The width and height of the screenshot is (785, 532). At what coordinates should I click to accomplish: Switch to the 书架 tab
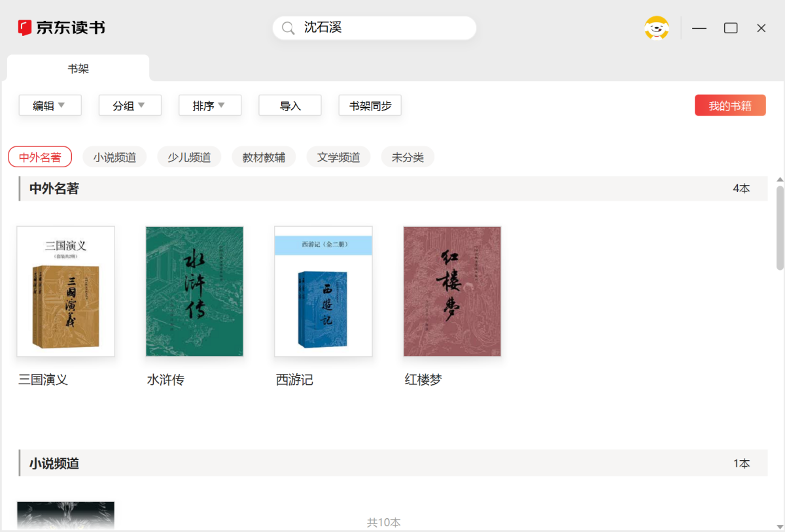[x=78, y=69]
